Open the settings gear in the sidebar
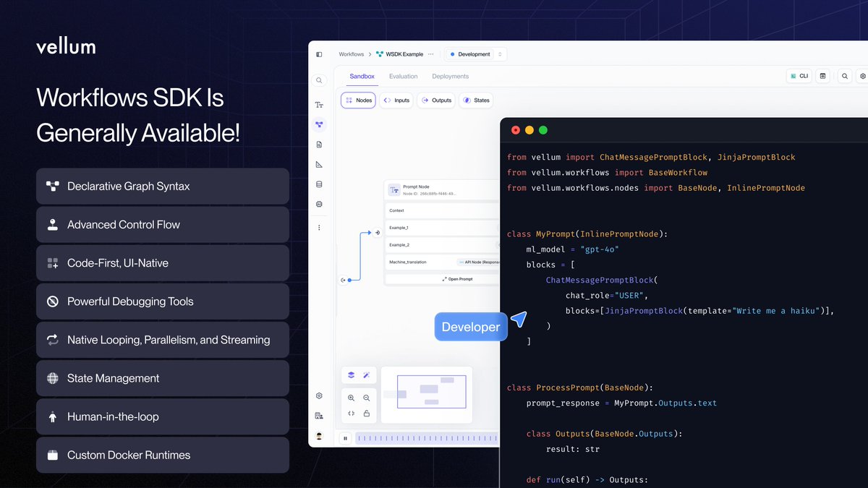The image size is (868, 488). 319,395
